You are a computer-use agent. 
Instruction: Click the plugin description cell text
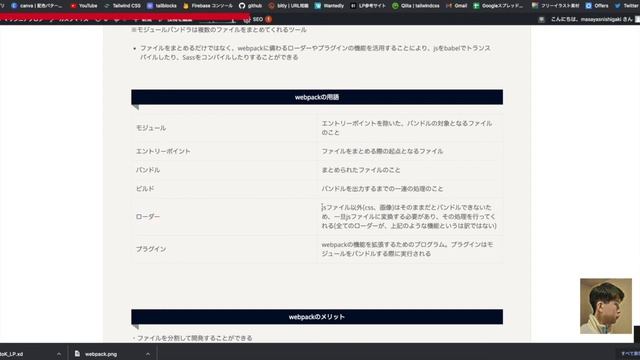(407, 249)
